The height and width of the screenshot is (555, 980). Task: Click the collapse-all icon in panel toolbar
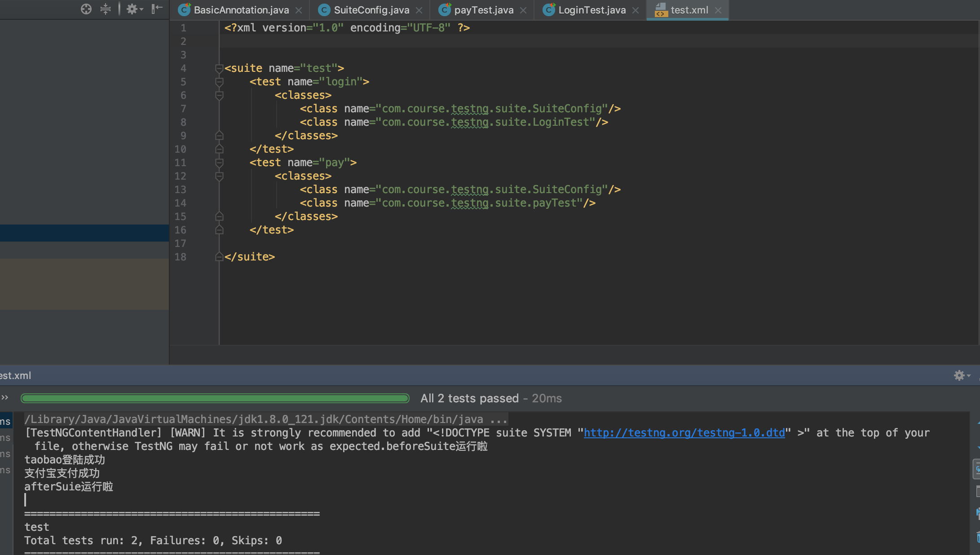(106, 9)
